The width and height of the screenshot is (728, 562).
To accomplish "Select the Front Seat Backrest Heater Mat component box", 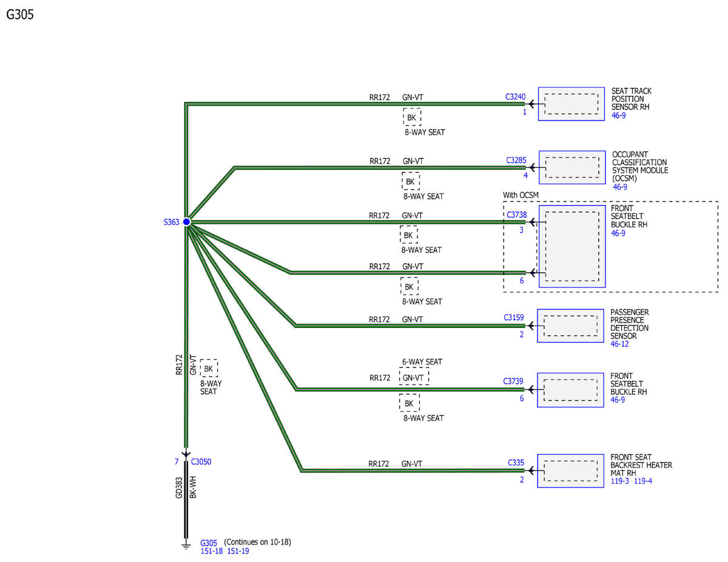I will tap(570, 470).
